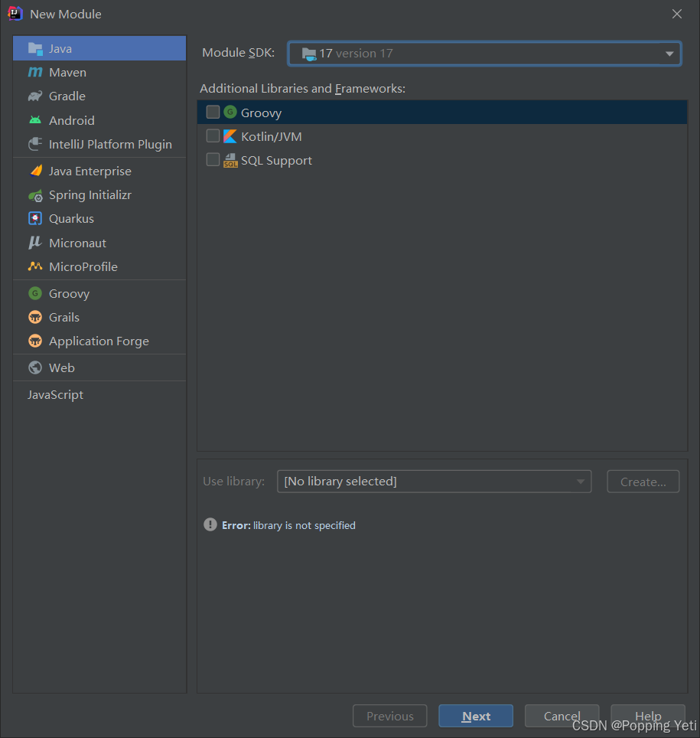Click the Kotlin/JVM logo icon

tap(230, 136)
